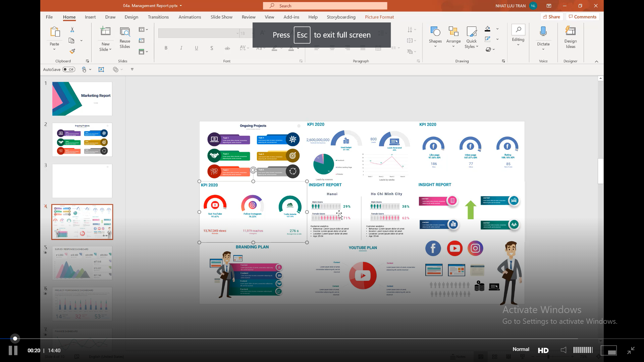Image resolution: width=644 pixels, height=362 pixels.
Task: Open the Editing search tool
Action: point(518,30)
